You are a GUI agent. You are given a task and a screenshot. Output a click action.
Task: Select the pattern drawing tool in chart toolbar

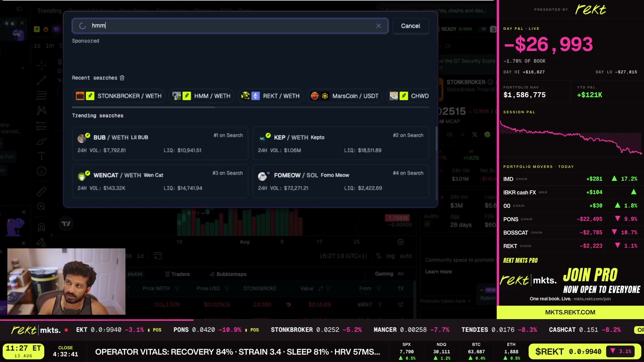(x=42, y=110)
